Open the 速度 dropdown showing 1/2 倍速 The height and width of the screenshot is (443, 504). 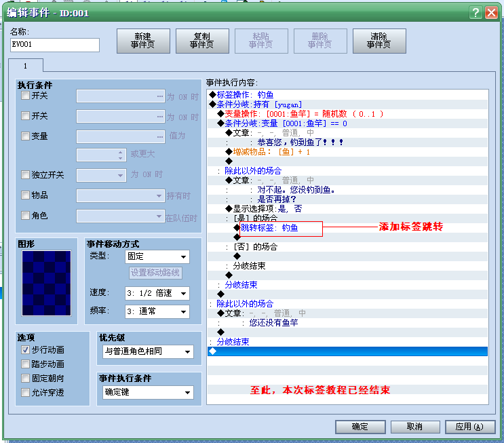[x=157, y=293]
